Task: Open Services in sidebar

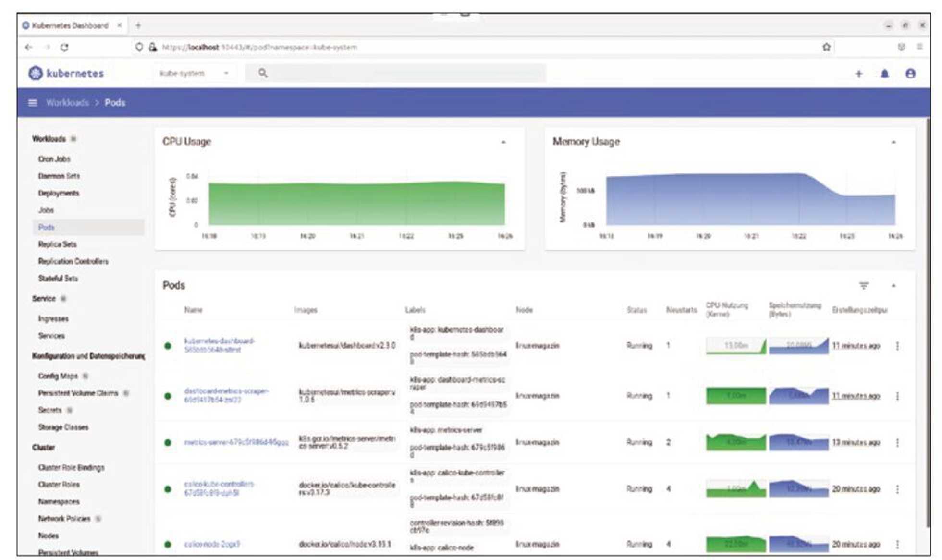Action: 51,336
